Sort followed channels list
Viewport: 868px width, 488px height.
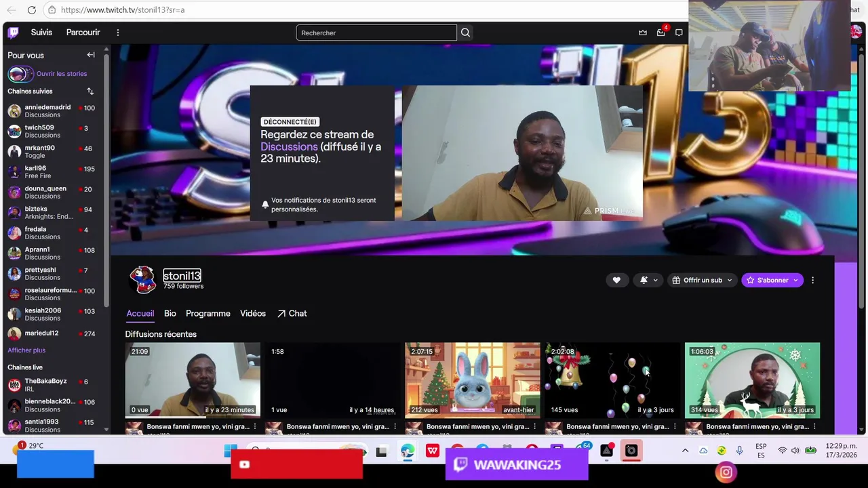tap(90, 91)
